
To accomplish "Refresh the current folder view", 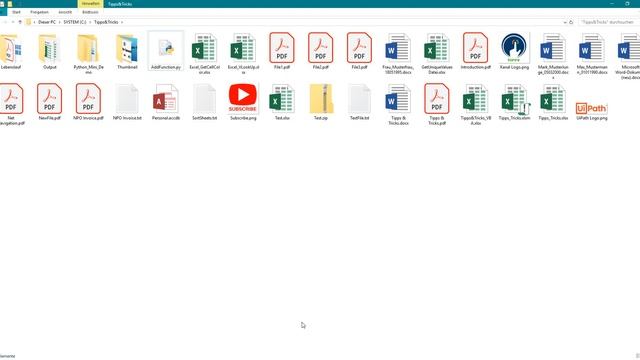I will pyautogui.click(x=571, y=22).
